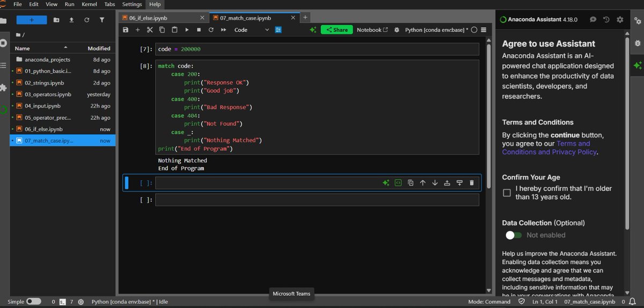This screenshot has width=644, height=308.
Task: Select the anaconda_projects folder
Action: tap(63, 60)
